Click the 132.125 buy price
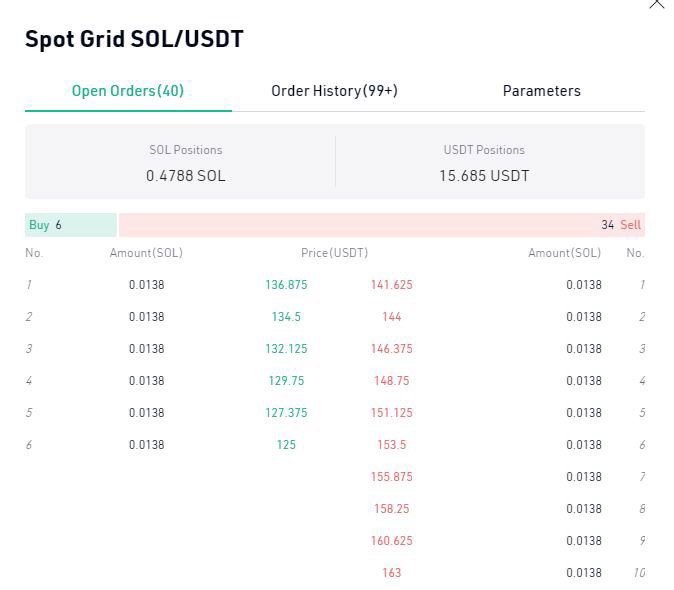The width and height of the screenshot is (674, 590). coord(286,348)
